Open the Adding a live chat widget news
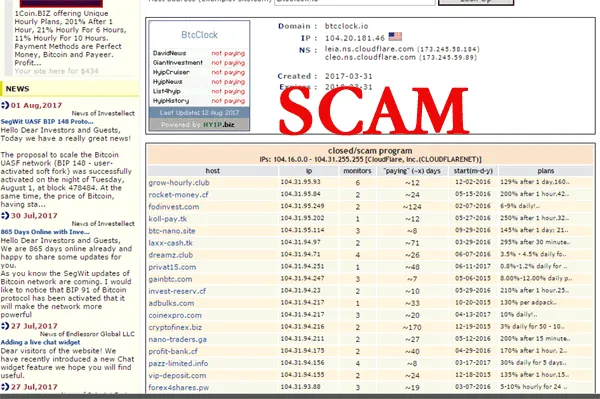This screenshot has height=399, width=600. (x=41, y=342)
